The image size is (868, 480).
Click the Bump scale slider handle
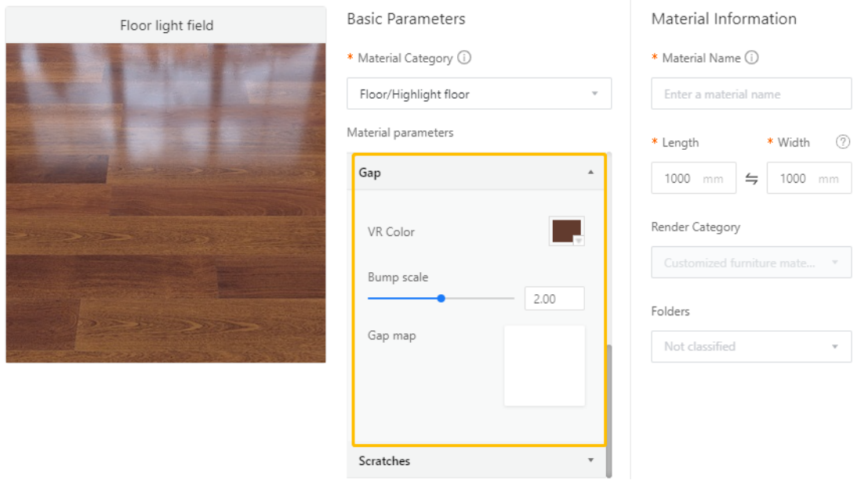point(441,298)
